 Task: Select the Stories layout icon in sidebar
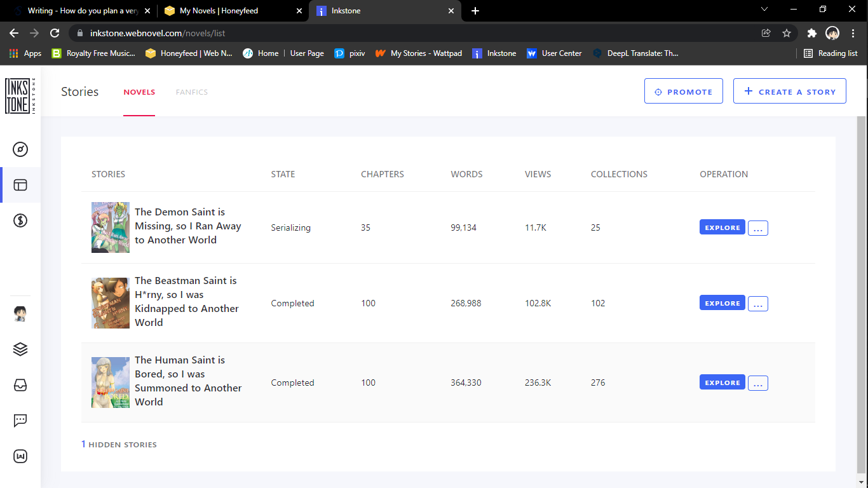[x=20, y=185]
